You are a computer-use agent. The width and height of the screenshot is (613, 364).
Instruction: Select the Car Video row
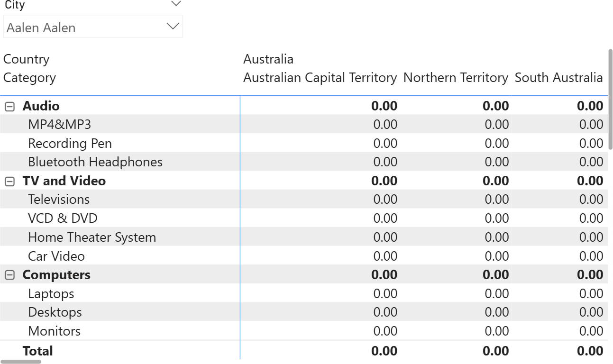tap(56, 256)
